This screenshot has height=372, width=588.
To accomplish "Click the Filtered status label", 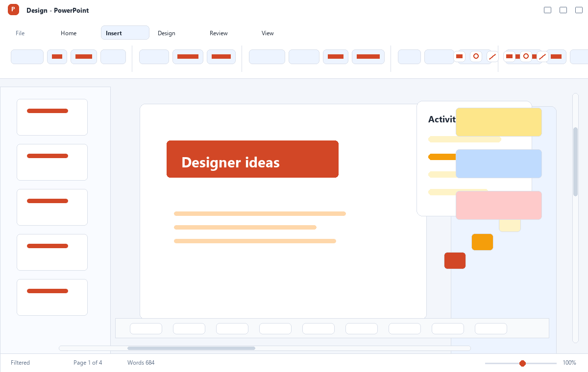I will point(20,363).
